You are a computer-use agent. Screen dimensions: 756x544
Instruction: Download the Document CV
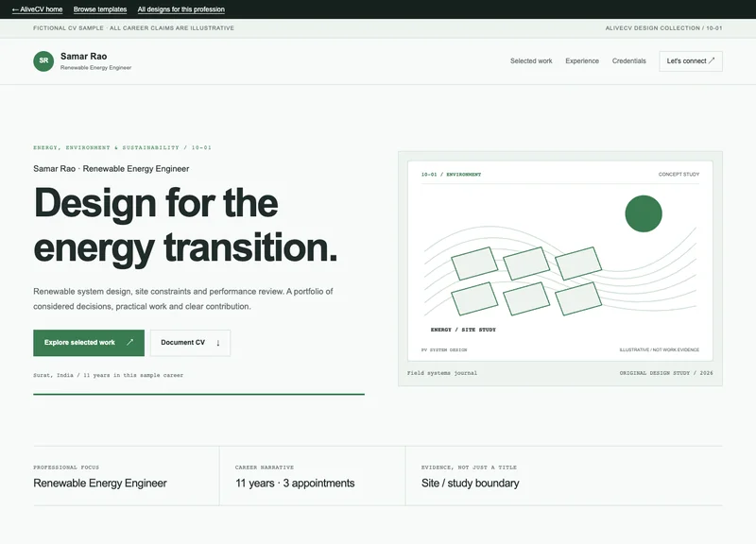(190, 343)
